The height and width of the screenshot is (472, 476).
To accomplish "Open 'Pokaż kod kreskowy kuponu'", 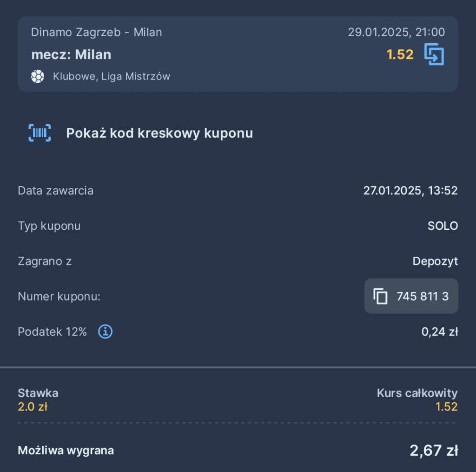I will [x=159, y=133].
